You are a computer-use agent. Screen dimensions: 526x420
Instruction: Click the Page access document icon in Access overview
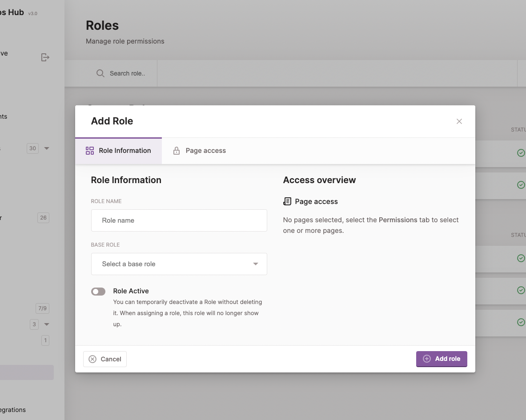click(286, 201)
